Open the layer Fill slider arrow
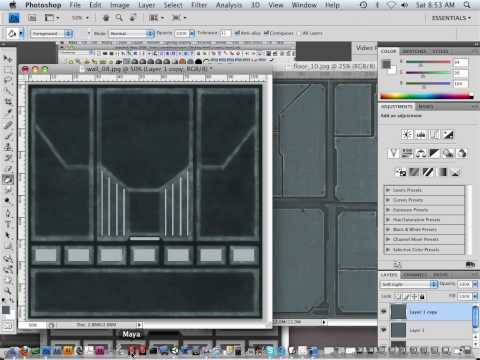This screenshot has width=480, height=360. click(x=475, y=296)
